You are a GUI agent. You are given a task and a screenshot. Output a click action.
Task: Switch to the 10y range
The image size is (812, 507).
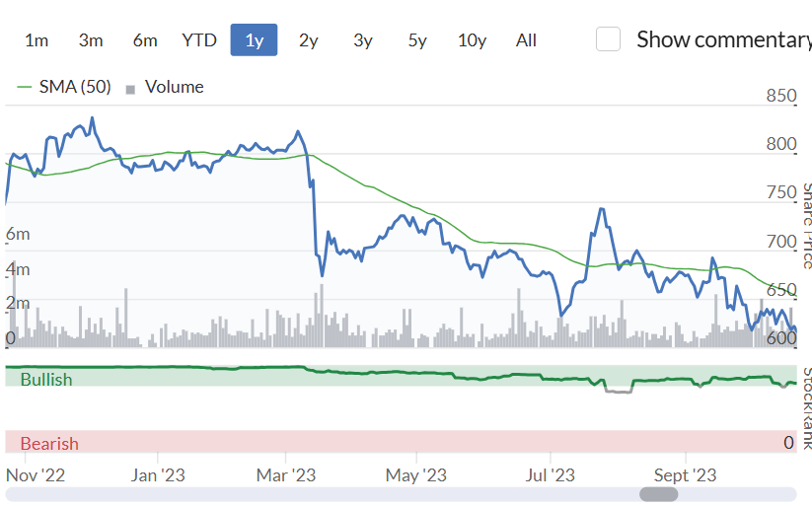pos(472,39)
